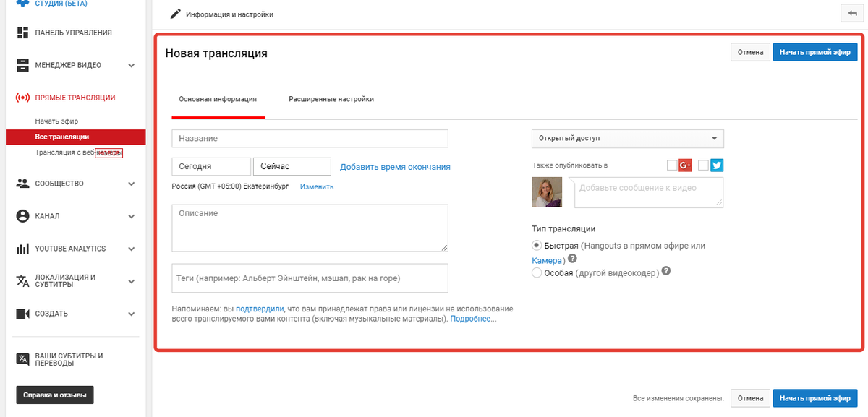This screenshot has height=417, width=868.
Task: Focus the Описание text area
Action: pyautogui.click(x=310, y=228)
